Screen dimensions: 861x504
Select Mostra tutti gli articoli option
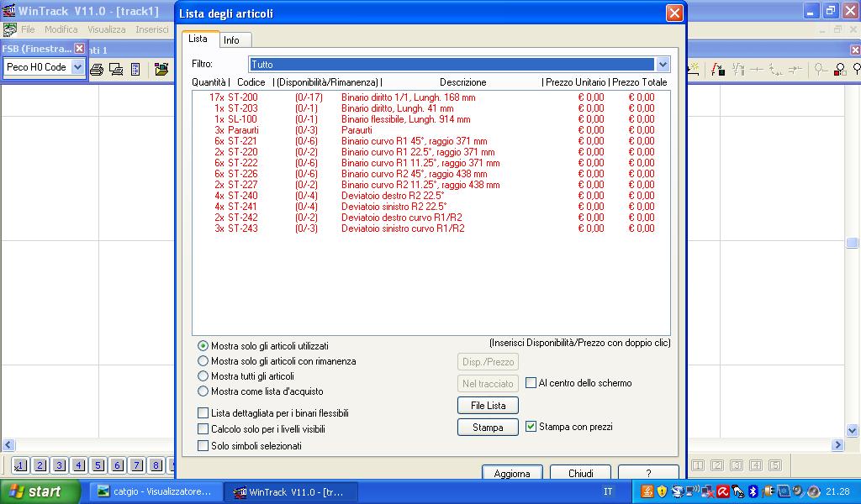(203, 376)
